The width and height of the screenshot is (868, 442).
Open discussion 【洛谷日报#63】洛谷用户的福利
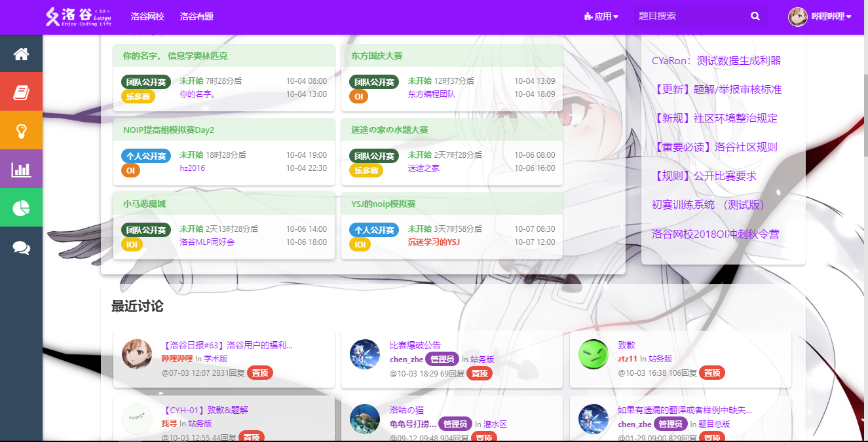click(227, 345)
